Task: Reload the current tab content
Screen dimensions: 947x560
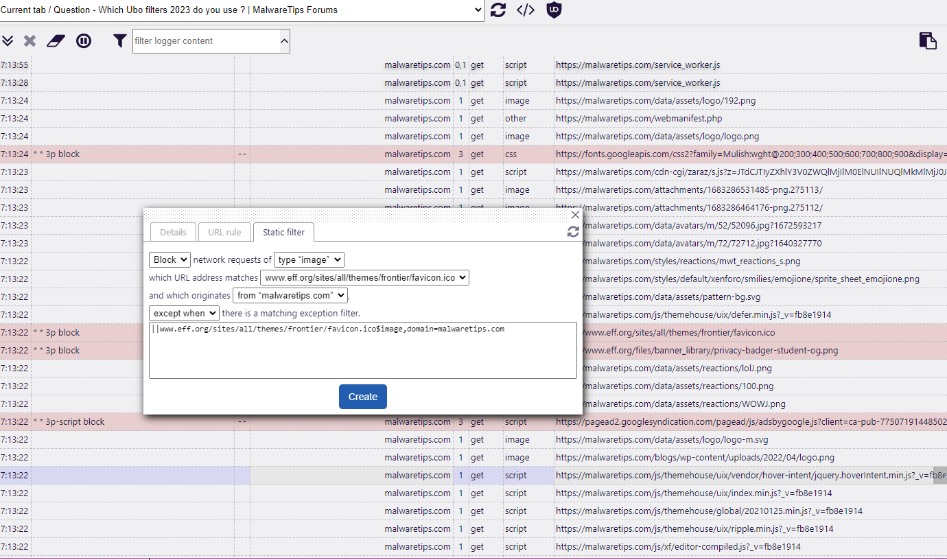Action: click(x=498, y=10)
